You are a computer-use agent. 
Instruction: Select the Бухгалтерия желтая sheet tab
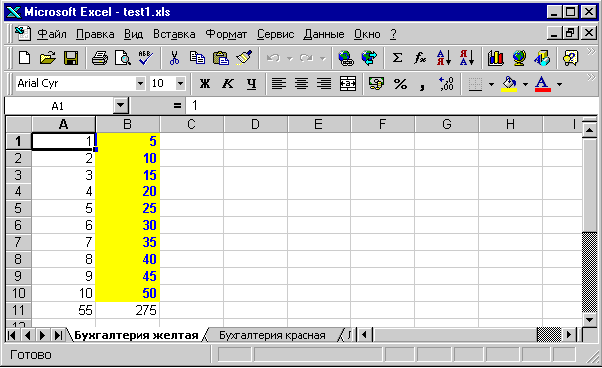[136, 335]
